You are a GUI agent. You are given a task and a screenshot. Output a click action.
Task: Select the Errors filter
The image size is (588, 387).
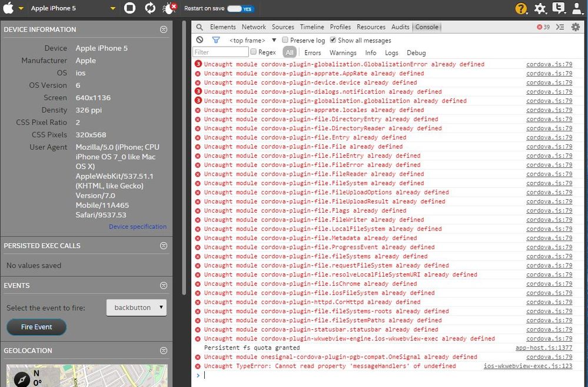[x=313, y=53]
